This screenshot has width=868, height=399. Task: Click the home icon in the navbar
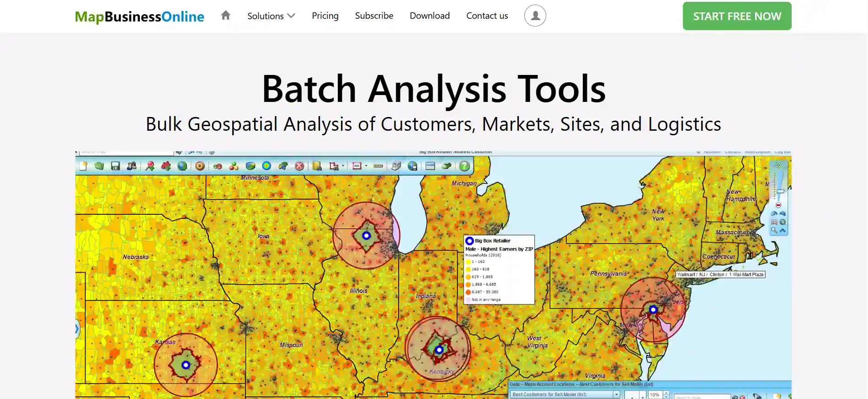225,16
